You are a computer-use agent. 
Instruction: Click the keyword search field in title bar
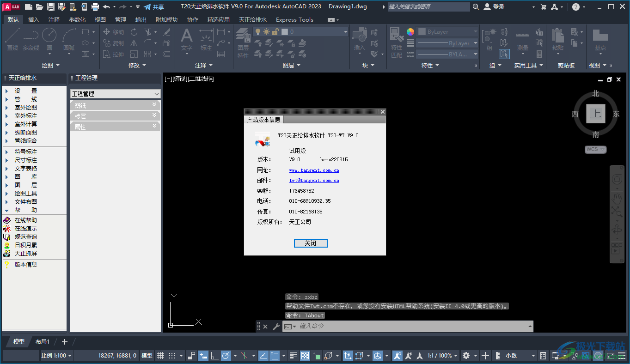point(428,7)
